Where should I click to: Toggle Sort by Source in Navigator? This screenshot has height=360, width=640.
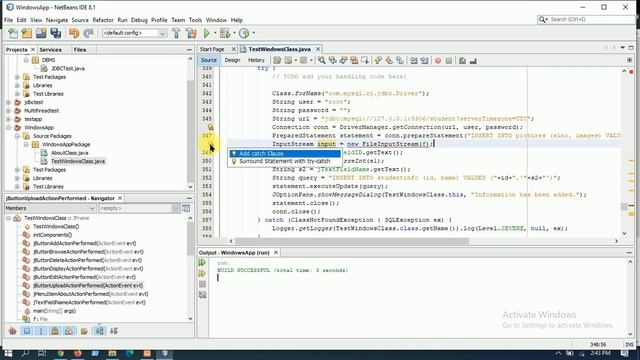tap(114, 331)
